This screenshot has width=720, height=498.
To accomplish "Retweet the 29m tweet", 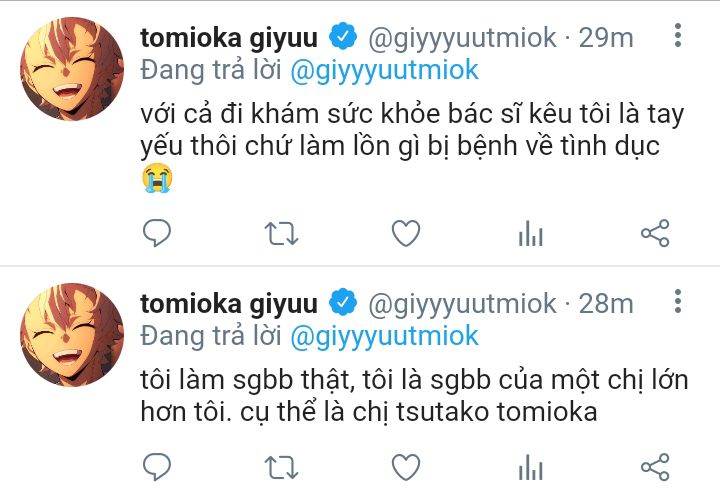I will pyautogui.click(x=281, y=233).
